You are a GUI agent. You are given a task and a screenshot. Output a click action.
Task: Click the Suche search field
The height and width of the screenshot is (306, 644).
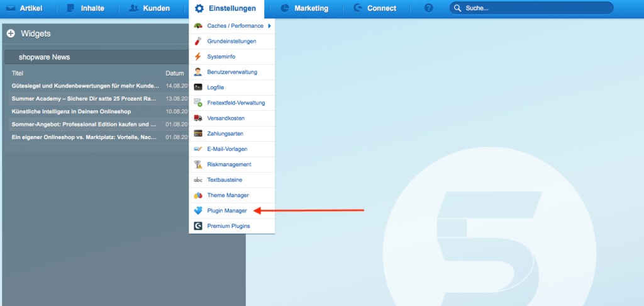531,8
